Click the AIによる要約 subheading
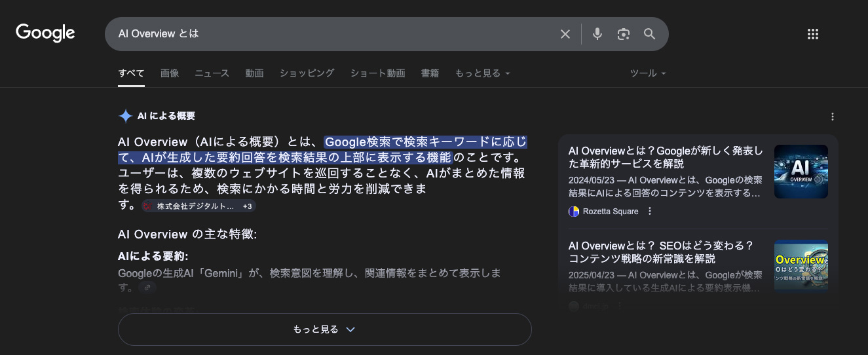Image resolution: width=868 pixels, height=355 pixels. pos(153,256)
